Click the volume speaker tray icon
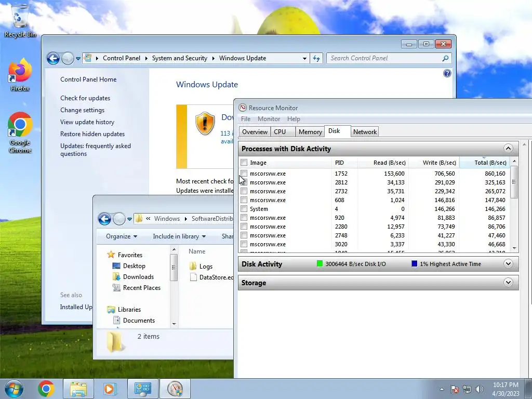This screenshot has width=532, height=399. tap(479, 389)
